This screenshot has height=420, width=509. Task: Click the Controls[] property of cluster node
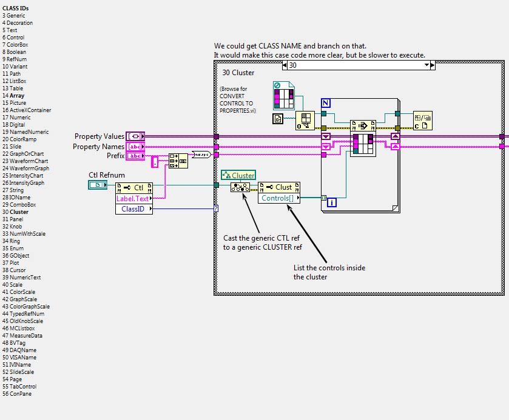tap(279, 198)
